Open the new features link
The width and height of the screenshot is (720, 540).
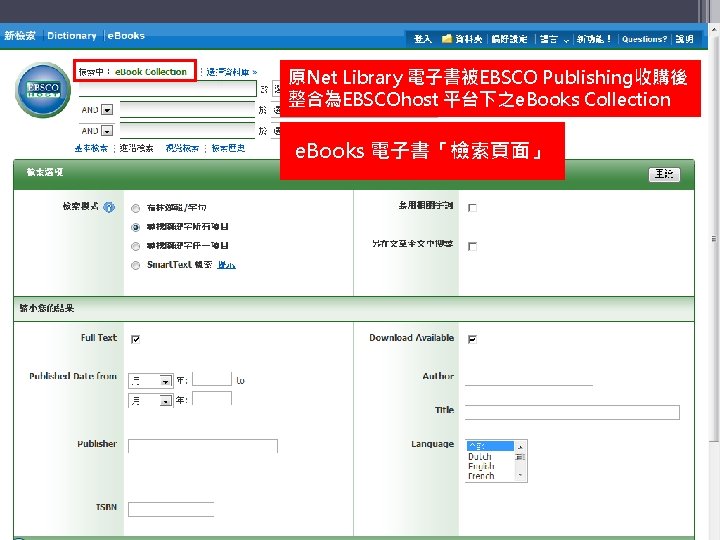[x=594, y=39]
